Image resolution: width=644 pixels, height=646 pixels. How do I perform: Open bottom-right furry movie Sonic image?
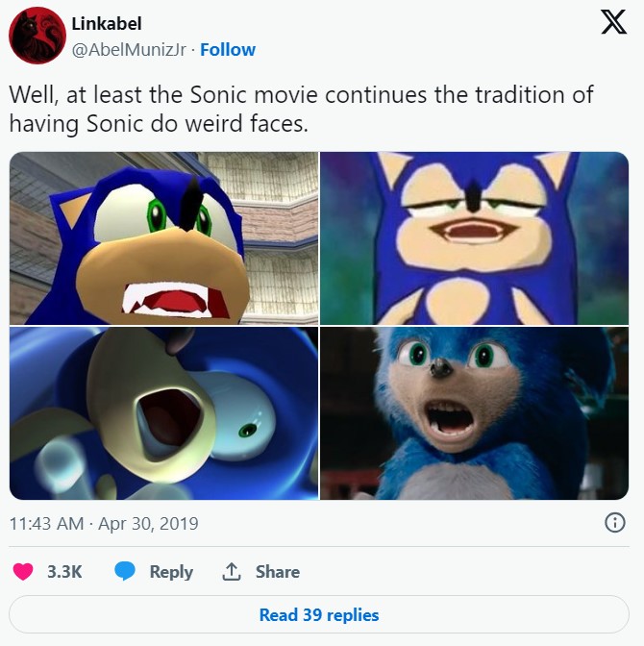click(x=474, y=413)
